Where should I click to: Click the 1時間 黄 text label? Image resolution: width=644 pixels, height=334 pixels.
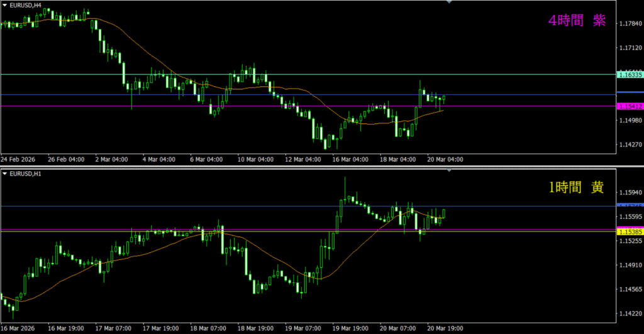[x=577, y=187]
